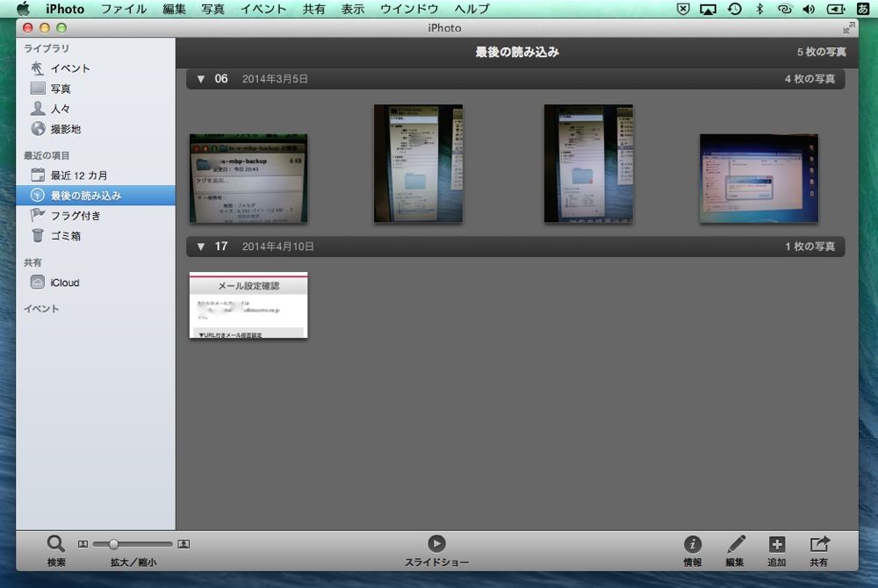
Task: Click the 4 枚の写真 label
Action: [x=810, y=79]
